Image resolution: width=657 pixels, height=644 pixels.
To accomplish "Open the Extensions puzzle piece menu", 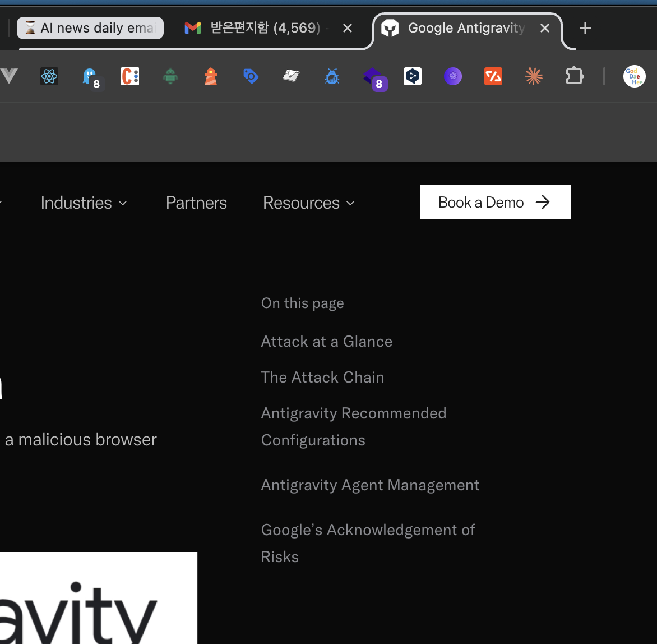I will point(575,76).
